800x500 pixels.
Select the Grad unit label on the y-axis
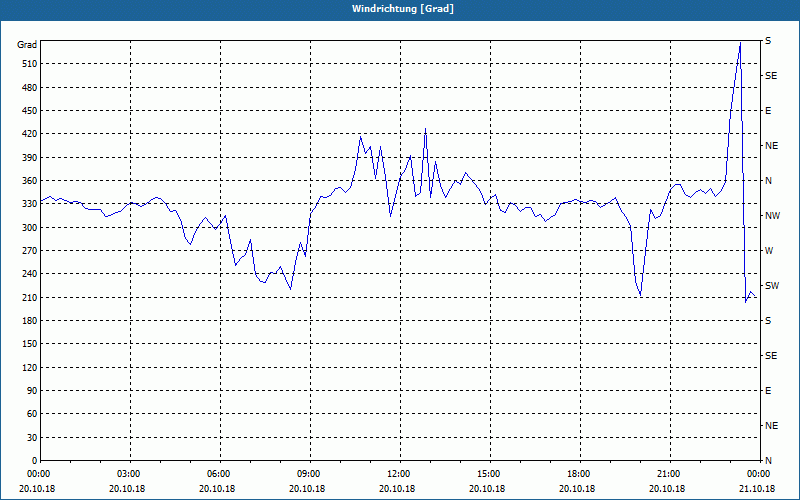[27, 45]
